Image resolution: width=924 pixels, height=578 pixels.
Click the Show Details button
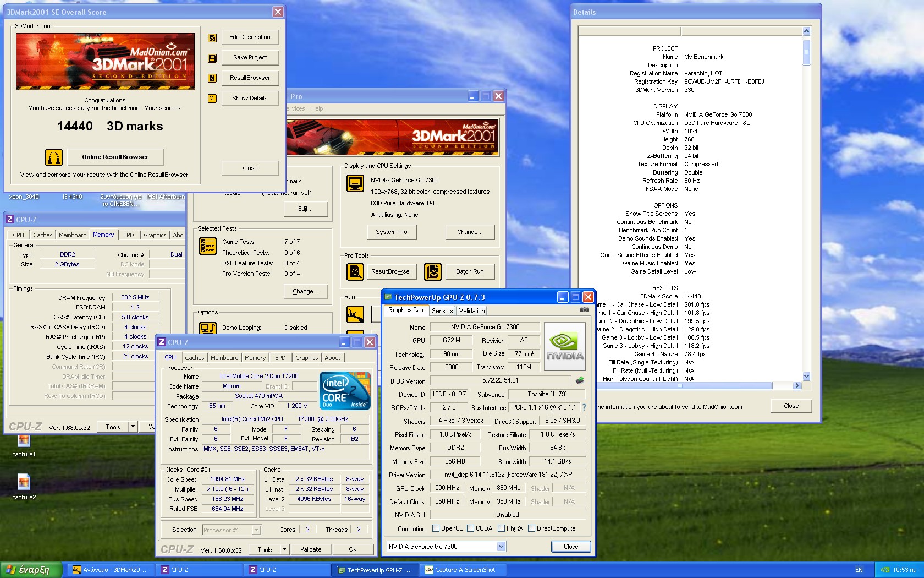click(x=250, y=99)
